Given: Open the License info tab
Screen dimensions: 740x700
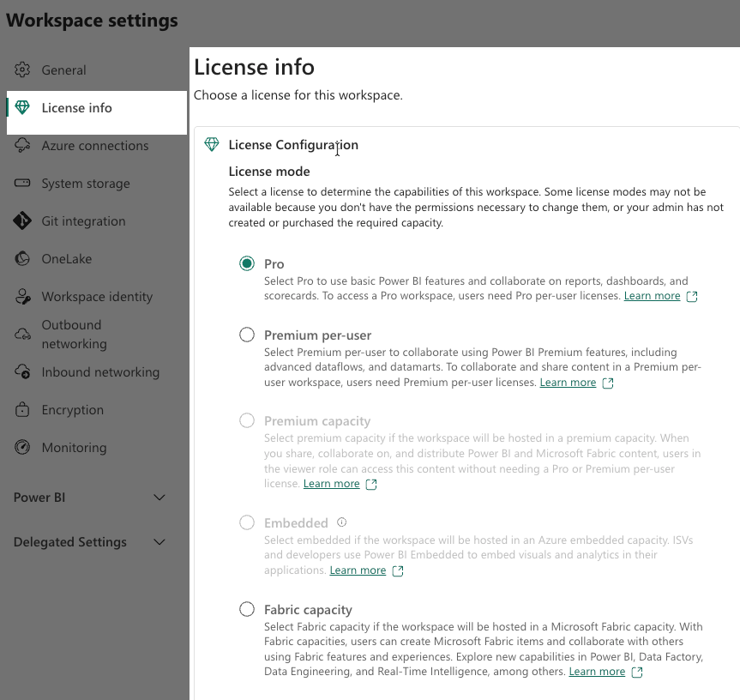Looking at the screenshot, I should (x=97, y=112).
